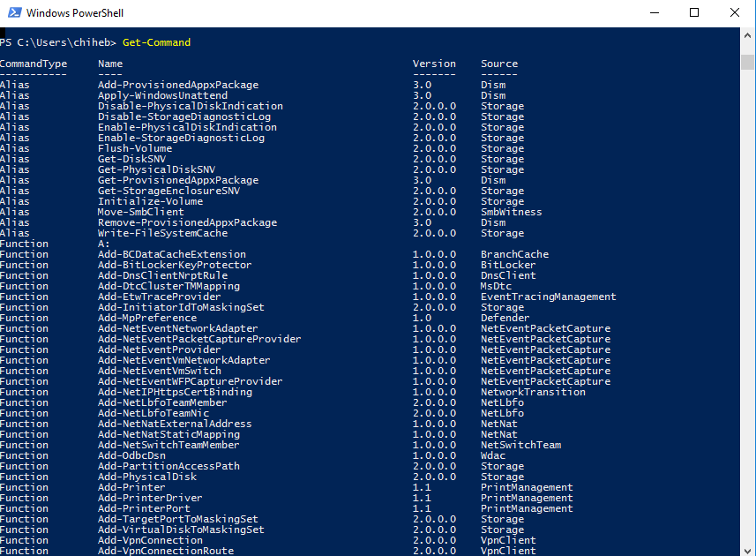756x556 pixels.
Task: Click the Version column header
Action: coord(434,64)
